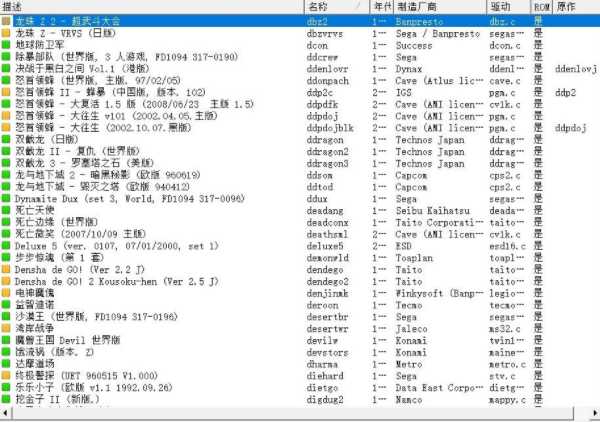Click driver cell stv.c
This screenshot has width=600, height=422.
tap(502, 376)
